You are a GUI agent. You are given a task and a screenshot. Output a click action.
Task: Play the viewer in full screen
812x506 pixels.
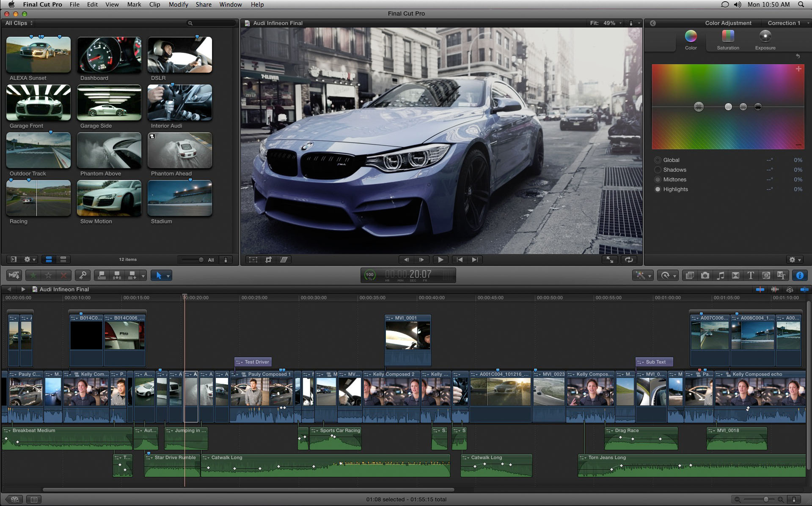pos(610,260)
